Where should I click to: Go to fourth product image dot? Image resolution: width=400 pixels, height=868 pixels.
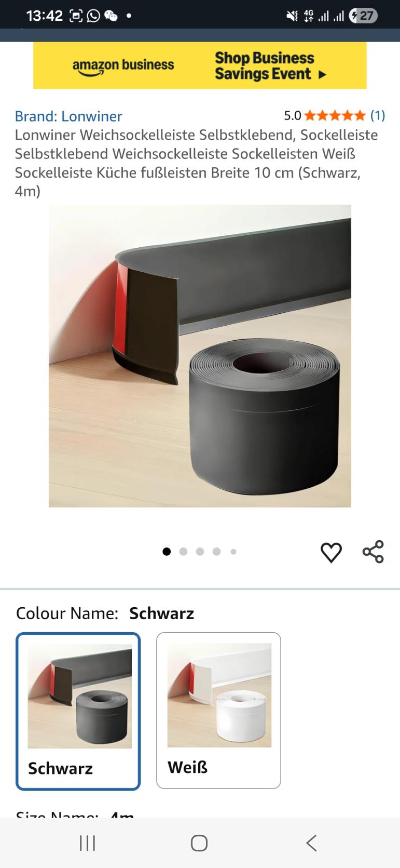(217, 552)
